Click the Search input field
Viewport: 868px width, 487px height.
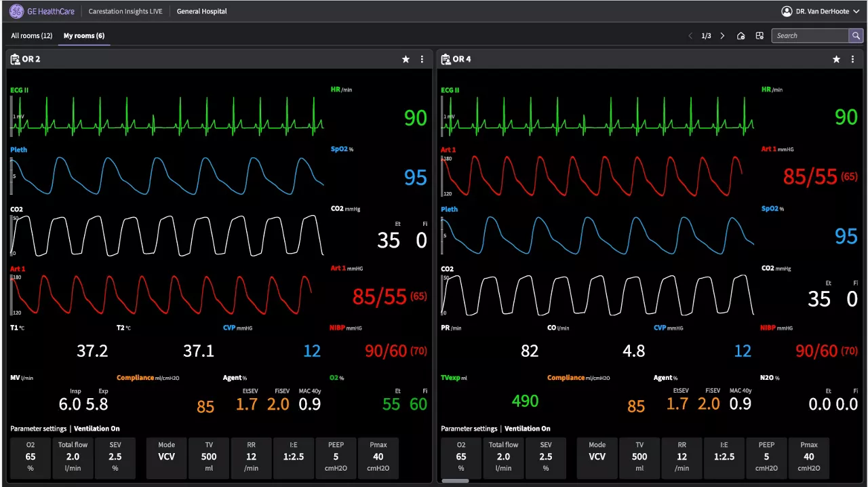[810, 35]
